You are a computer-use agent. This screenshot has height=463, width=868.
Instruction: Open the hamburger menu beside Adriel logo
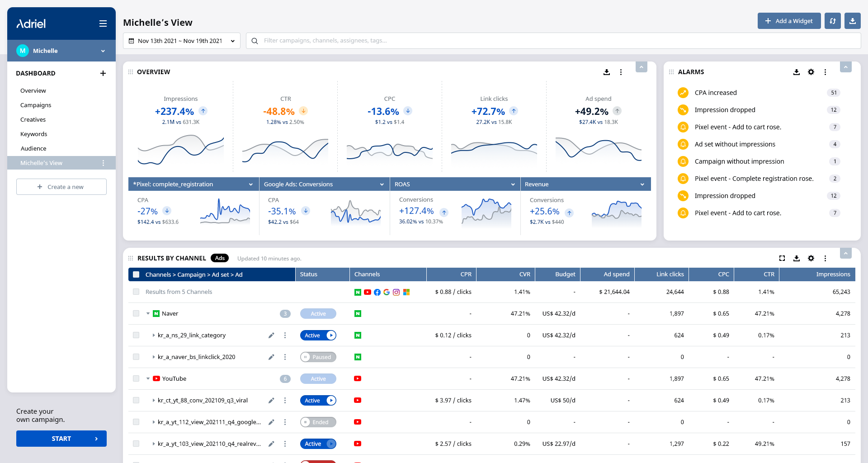click(x=103, y=24)
